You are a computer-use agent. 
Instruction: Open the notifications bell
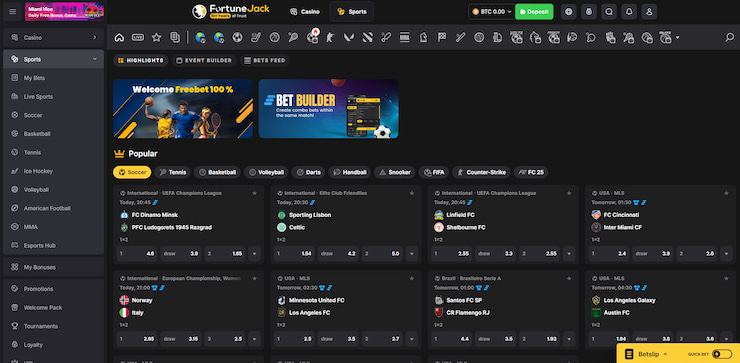click(x=629, y=12)
